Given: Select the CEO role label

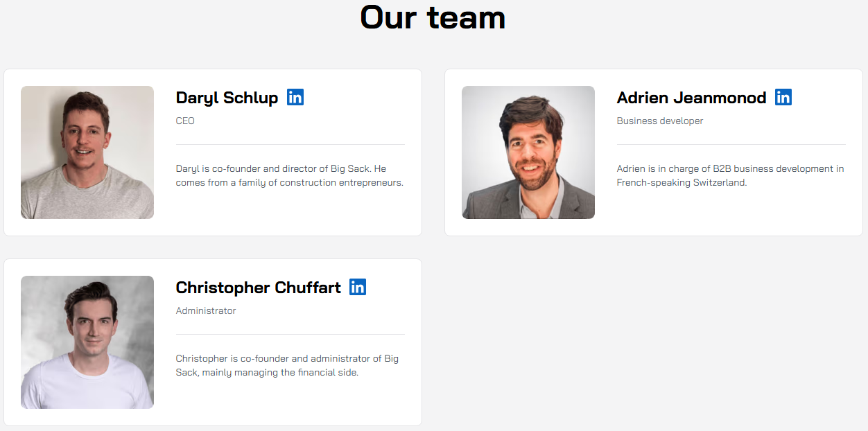Looking at the screenshot, I should pyautogui.click(x=185, y=121).
